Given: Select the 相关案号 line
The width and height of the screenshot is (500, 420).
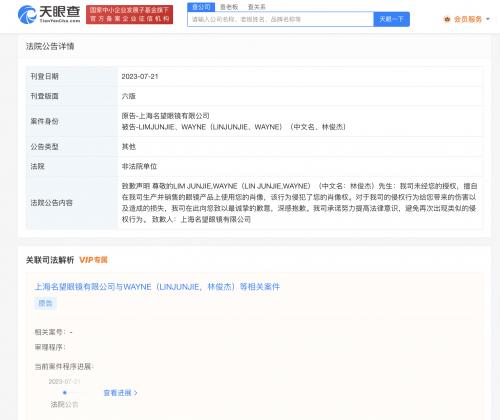Looking at the screenshot, I should [54, 332].
